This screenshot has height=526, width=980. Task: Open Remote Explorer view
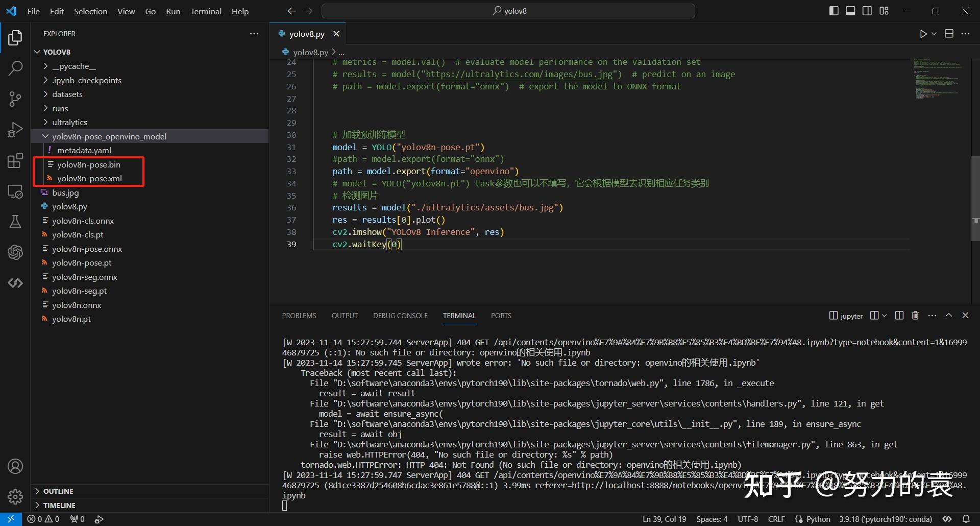15,192
